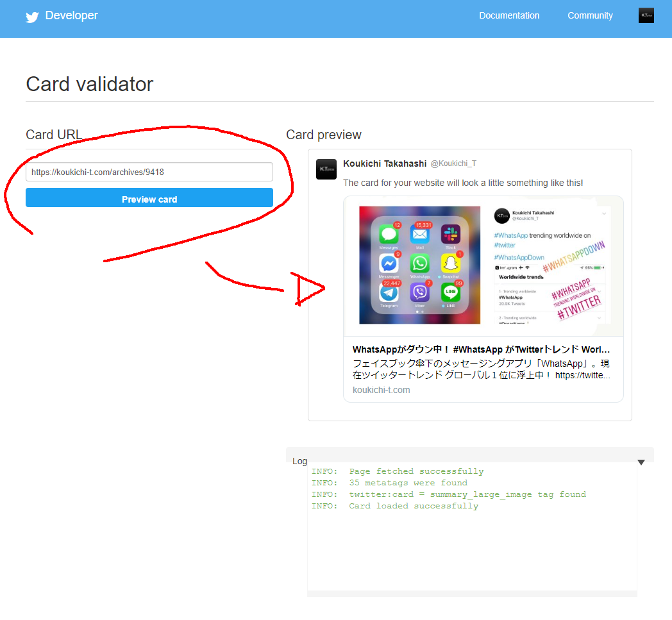The height and width of the screenshot is (620, 672).
Task: Click the Developer site title
Action: (71, 15)
